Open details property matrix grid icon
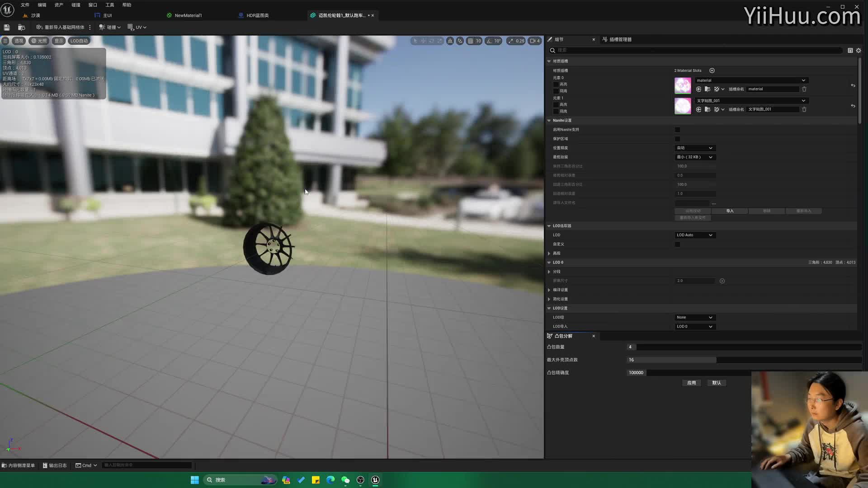Viewport: 868px width, 488px height. [850, 51]
